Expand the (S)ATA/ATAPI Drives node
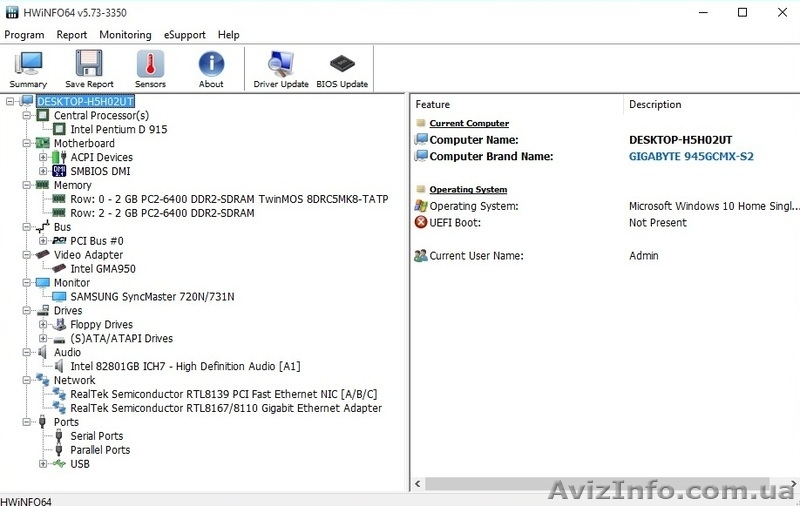Image resolution: width=800 pixels, height=506 pixels. click(x=43, y=338)
